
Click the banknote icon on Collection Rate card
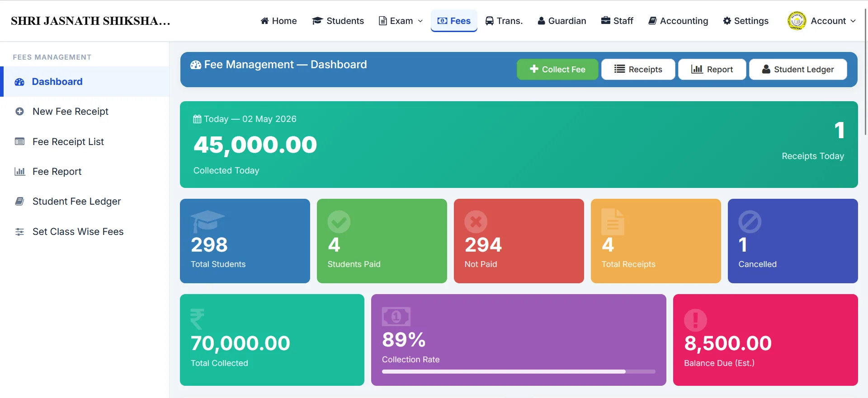pos(396,317)
